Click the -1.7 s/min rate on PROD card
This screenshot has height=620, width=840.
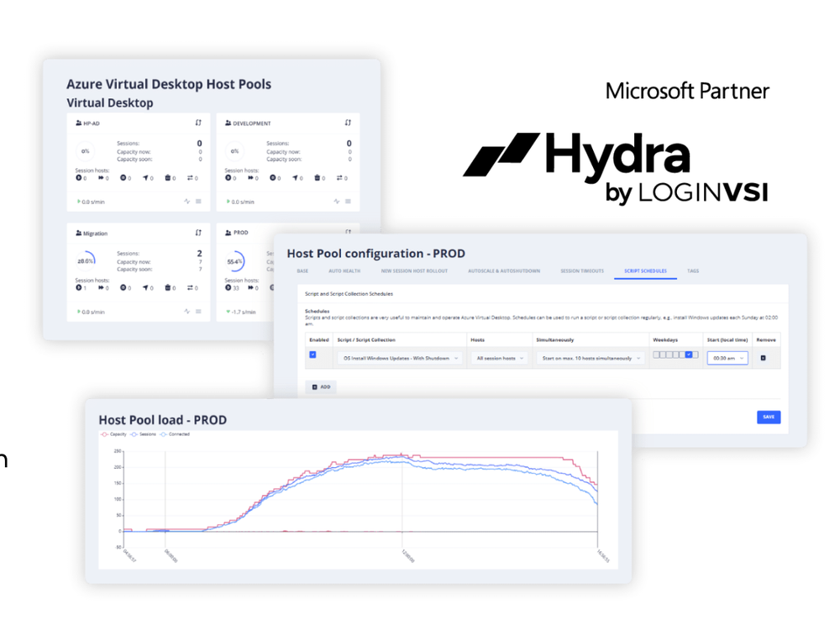coord(244,312)
